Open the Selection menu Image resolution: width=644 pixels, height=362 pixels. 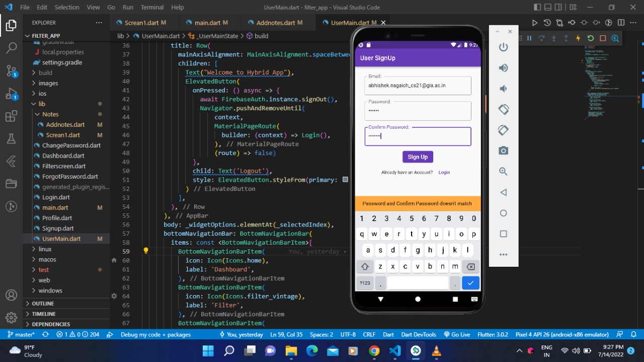coord(67,8)
